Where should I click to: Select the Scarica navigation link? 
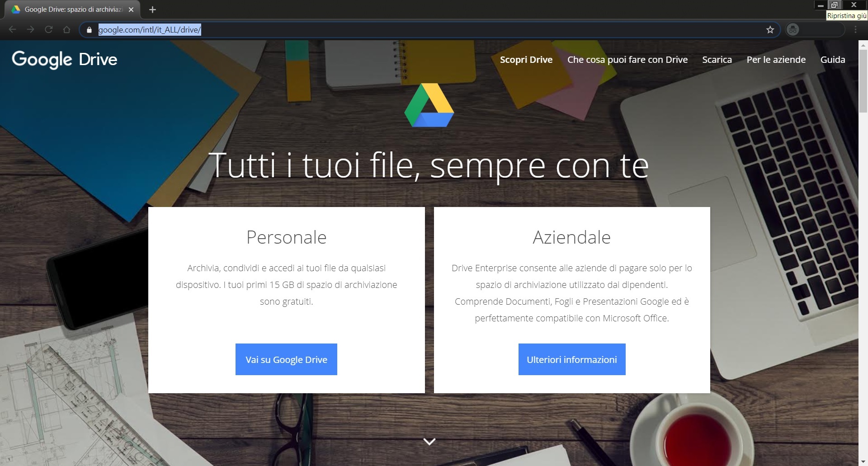(x=717, y=60)
